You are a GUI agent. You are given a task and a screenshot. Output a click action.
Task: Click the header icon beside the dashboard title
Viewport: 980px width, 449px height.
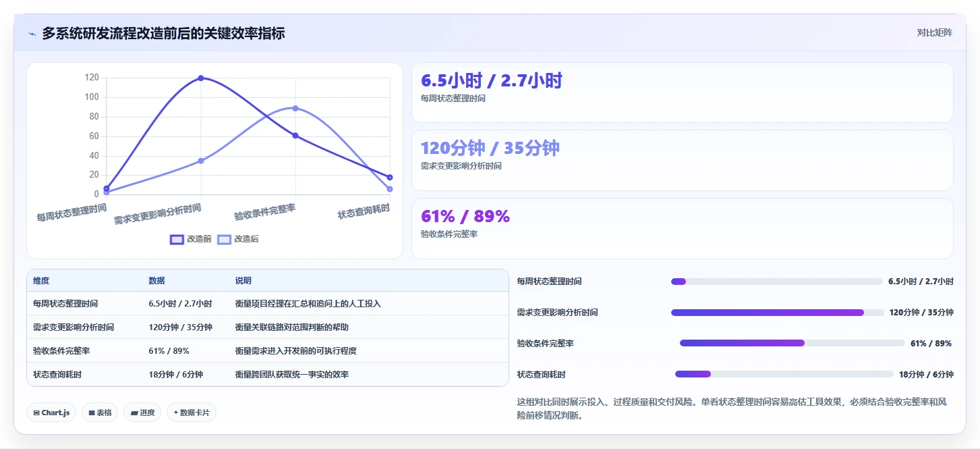(x=32, y=33)
